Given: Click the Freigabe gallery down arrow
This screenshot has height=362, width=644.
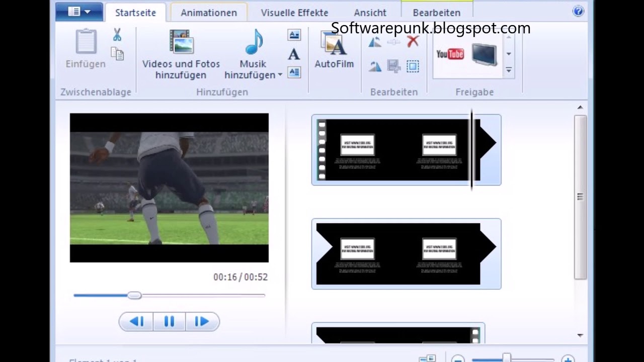Looking at the screenshot, I should 509,54.
